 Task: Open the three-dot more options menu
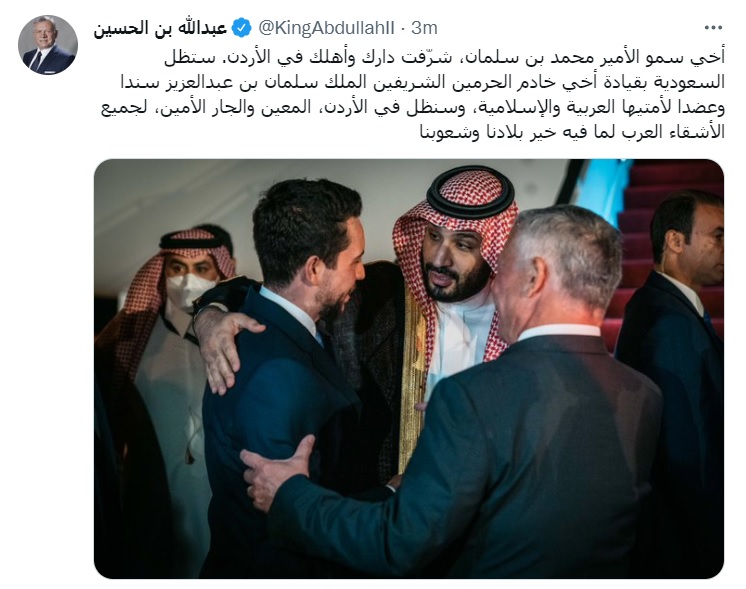point(713,28)
